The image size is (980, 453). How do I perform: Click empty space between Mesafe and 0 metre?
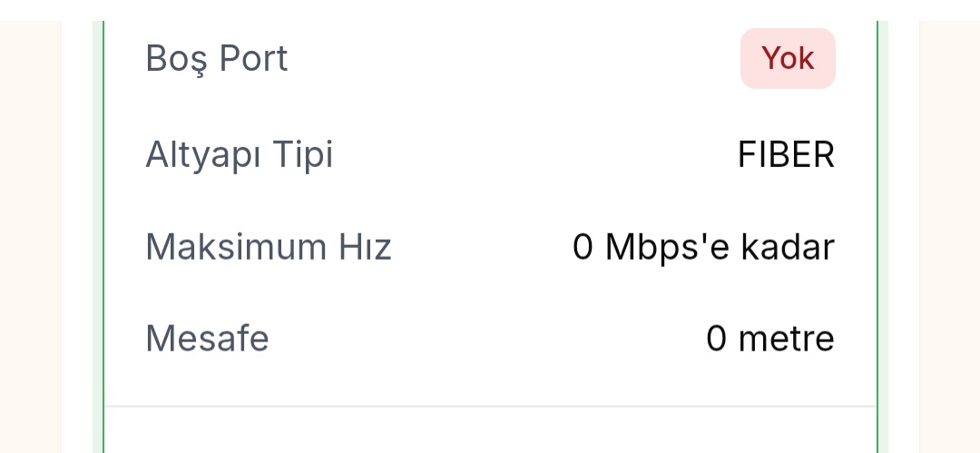(x=490, y=339)
